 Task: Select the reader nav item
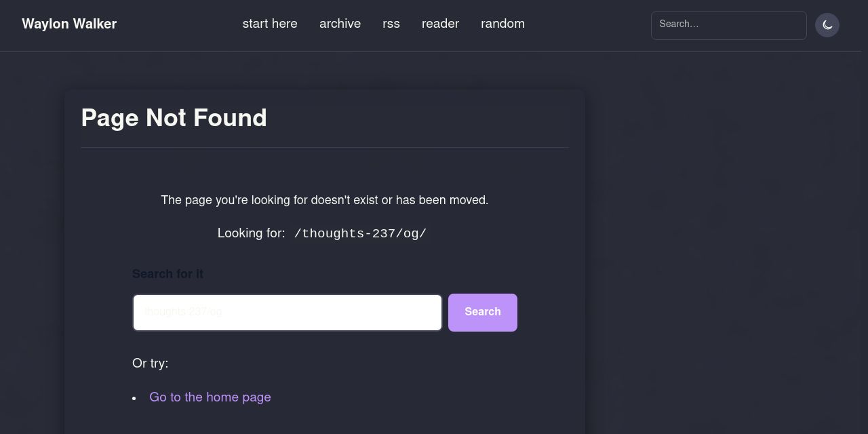(x=440, y=24)
